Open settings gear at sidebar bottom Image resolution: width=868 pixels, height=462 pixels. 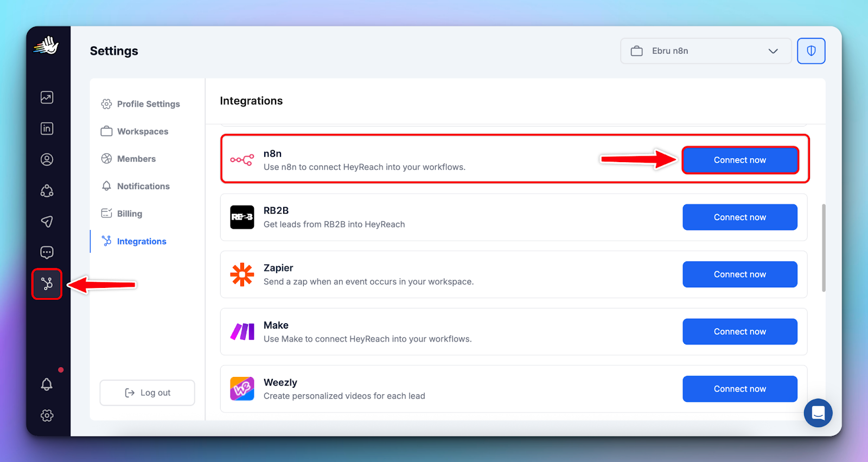click(47, 415)
